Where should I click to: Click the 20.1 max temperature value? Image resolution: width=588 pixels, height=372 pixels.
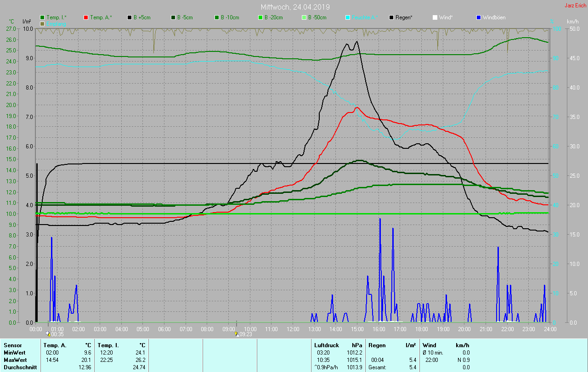click(86, 360)
